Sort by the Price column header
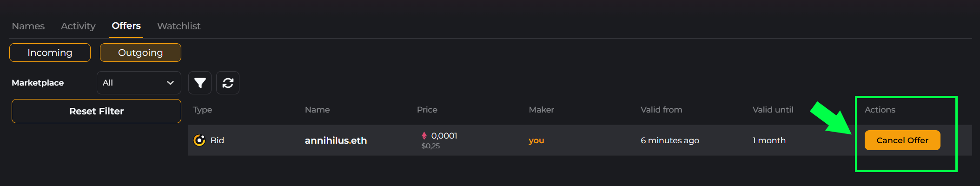The image size is (980, 186). 427,110
